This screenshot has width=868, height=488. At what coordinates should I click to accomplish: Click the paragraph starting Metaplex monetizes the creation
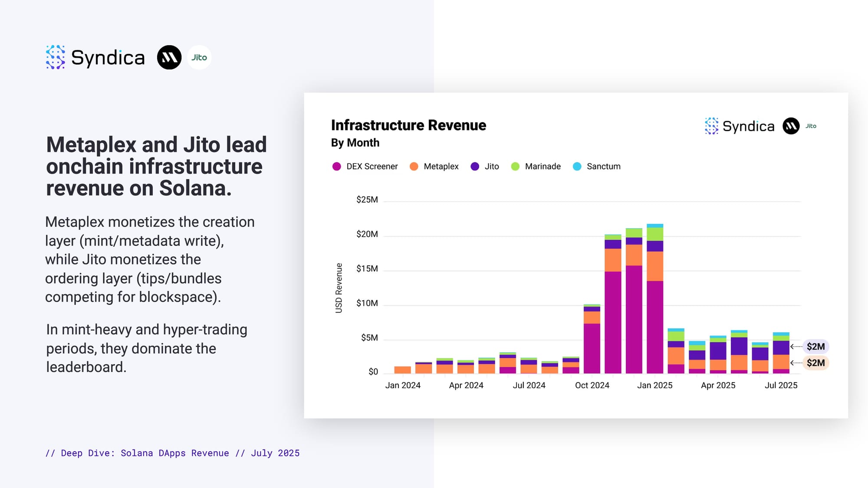[150, 259]
